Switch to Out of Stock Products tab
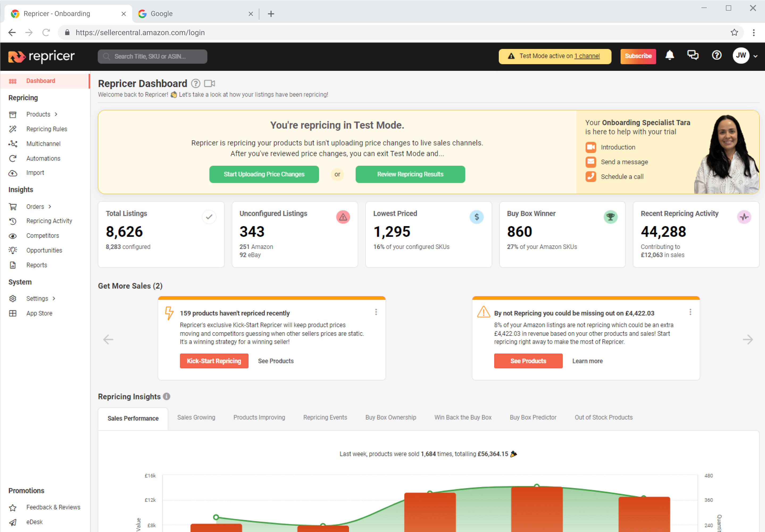Screen dimensions: 765x532 (x=603, y=417)
